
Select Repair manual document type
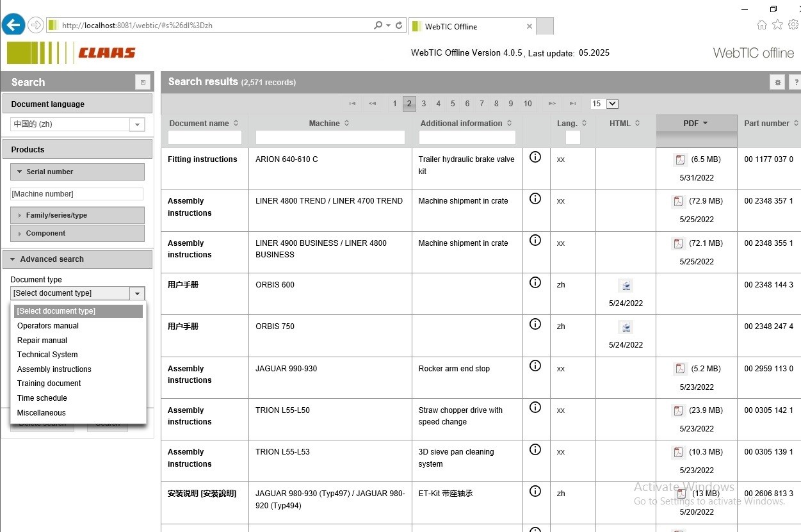click(78, 341)
